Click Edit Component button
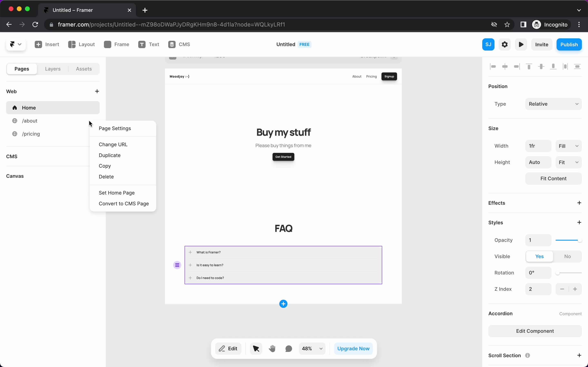Screen dimensions: 588x367 (x=535, y=331)
